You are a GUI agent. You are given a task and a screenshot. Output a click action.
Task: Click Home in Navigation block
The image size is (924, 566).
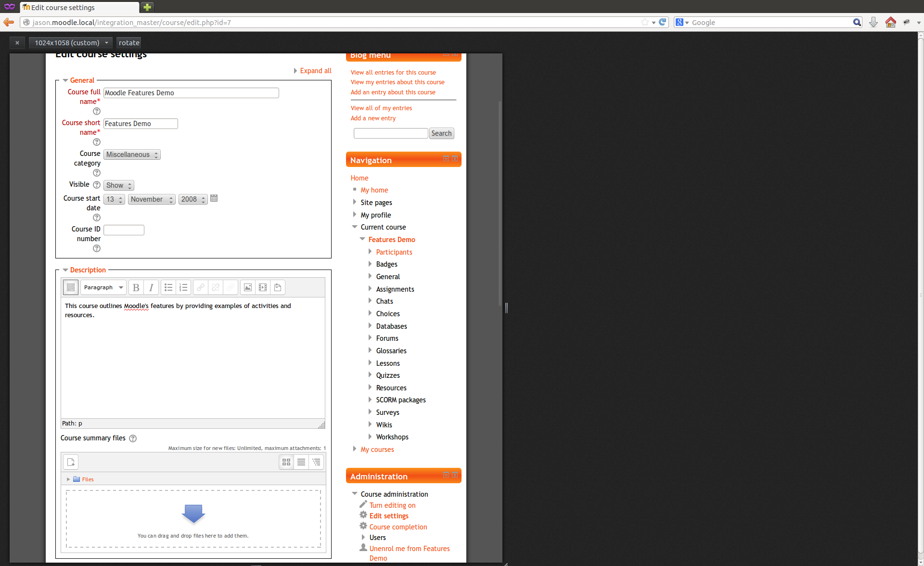tap(359, 178)
